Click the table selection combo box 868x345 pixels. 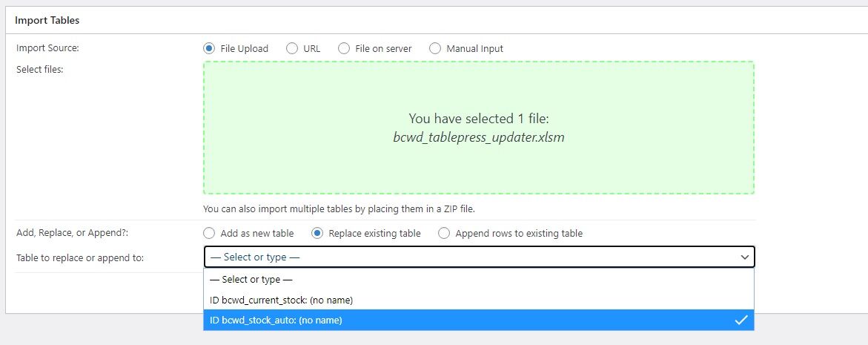(x=467, y=257)
